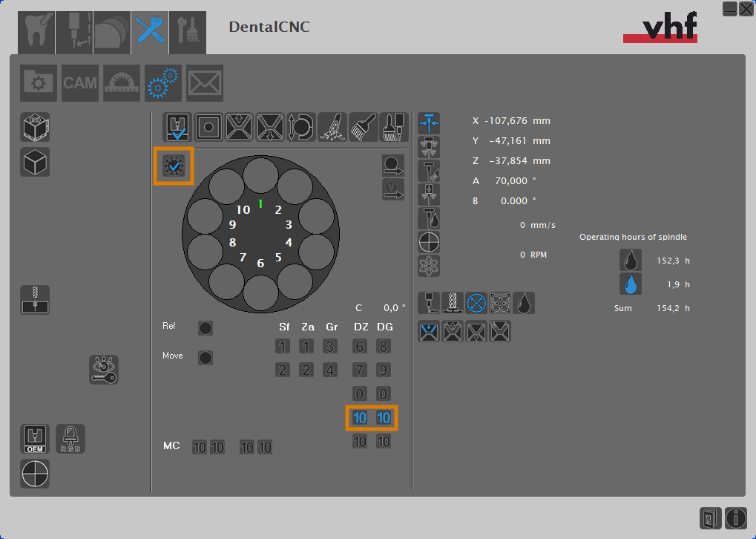This screenshot has width=756, height=539.
Task: Click the circle with right arrow icon
Action: [x=393, y=166]
